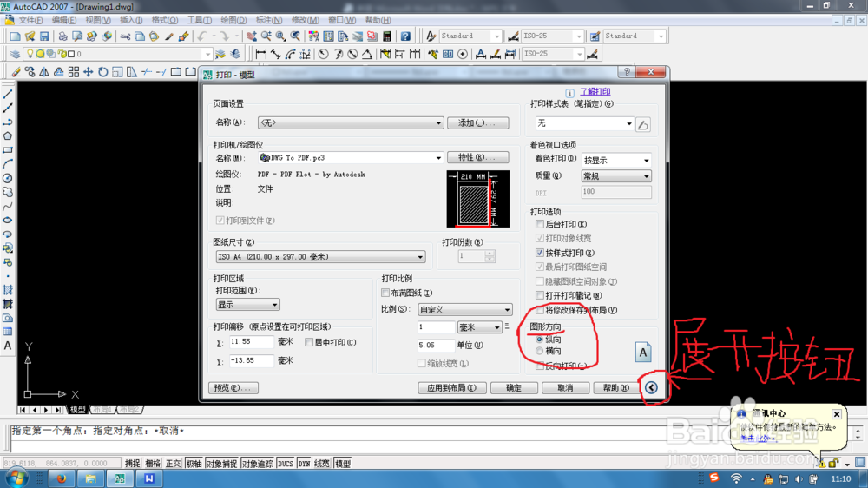This screenshot has width=868, height=488.
Task: Open the 绘图(D) menu
Action: tap(233, 21)
